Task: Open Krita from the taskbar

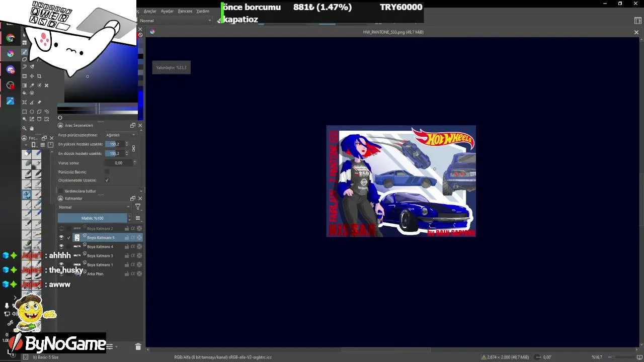Action: (x=11, y=54)
